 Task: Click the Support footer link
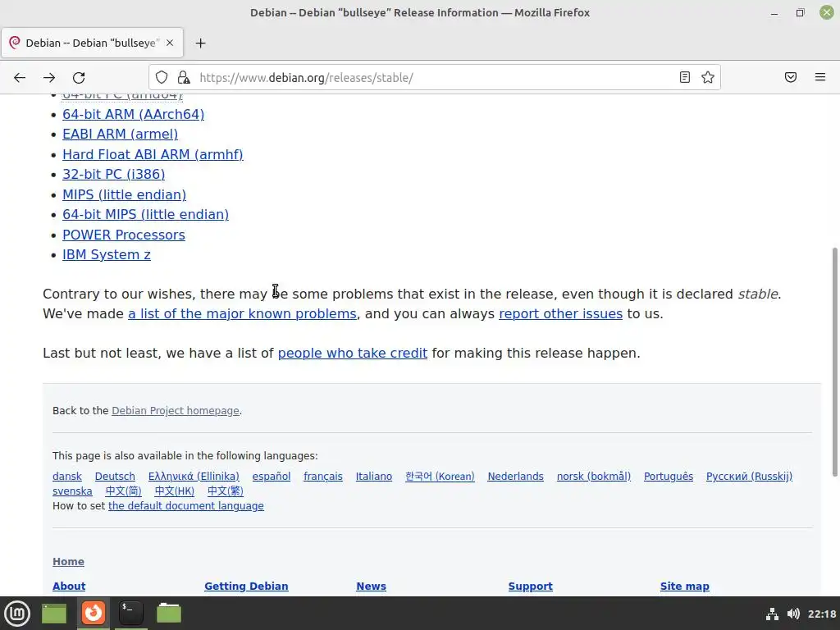tap(530, 586)
